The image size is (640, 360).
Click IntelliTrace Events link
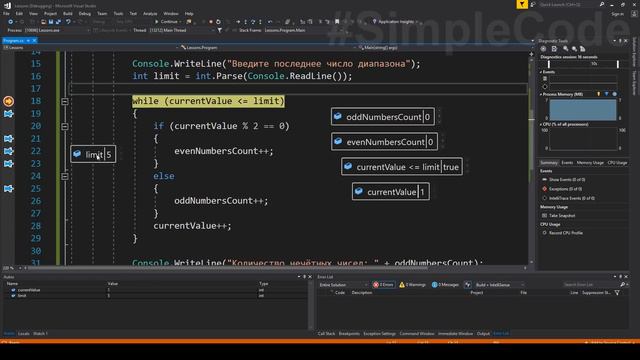[571, 198]
